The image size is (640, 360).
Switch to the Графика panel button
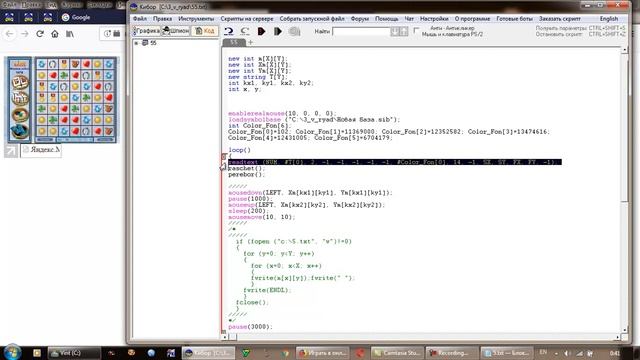[x=146, y=31]
